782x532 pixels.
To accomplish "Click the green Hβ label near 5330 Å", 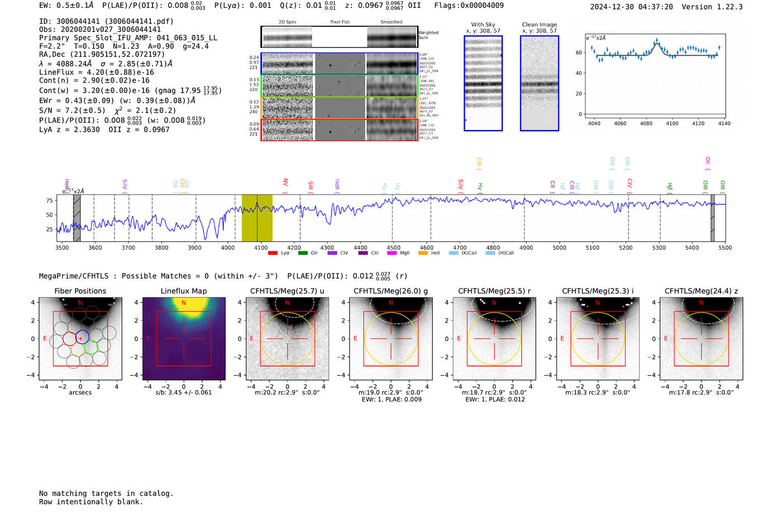I will [670, 188].
